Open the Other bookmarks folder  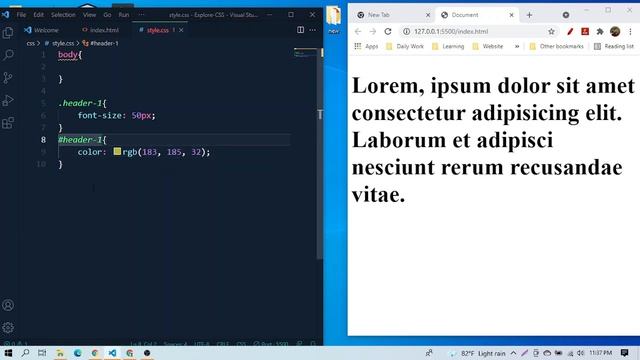pos(556,47)
